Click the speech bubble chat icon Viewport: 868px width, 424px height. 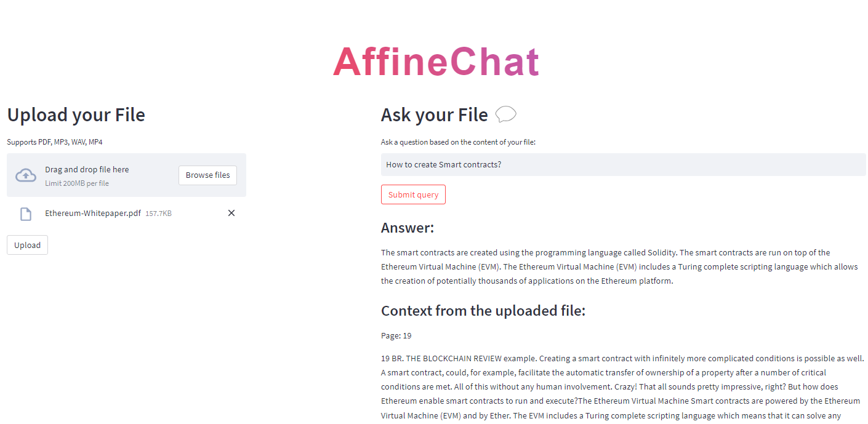(x=505, y=114)
